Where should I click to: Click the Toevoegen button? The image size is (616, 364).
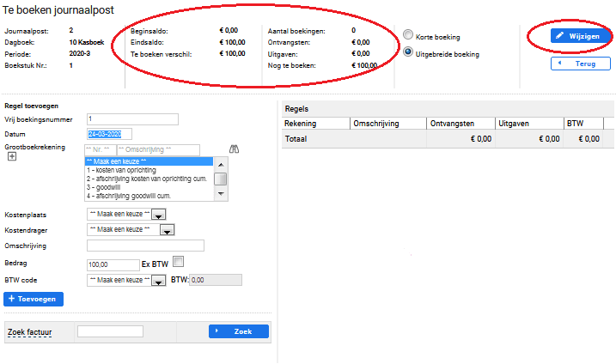pos(34,299)
